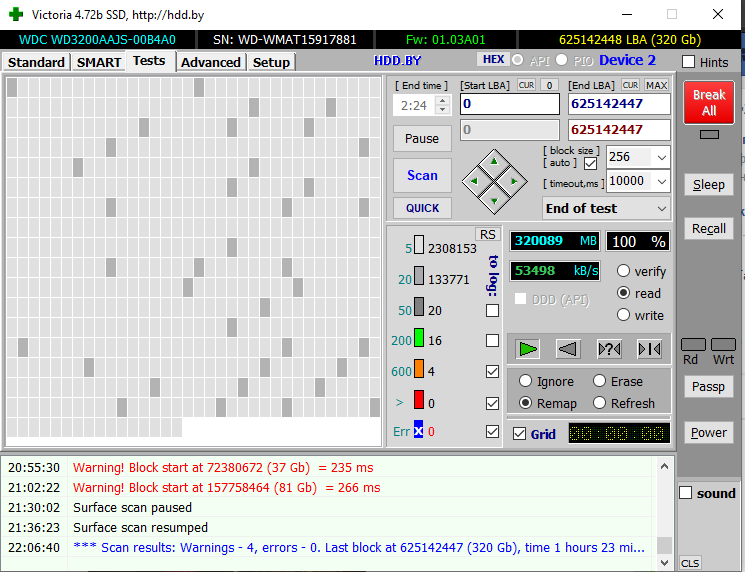This screenshot has width=745, height=572.
Task: Click the green play scan arrow
Action: 528,349
